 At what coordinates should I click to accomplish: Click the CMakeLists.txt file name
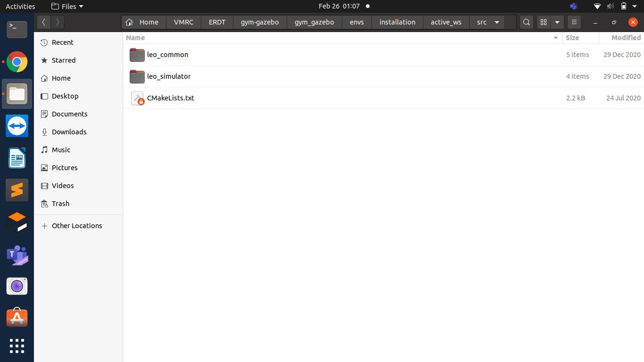171,98
